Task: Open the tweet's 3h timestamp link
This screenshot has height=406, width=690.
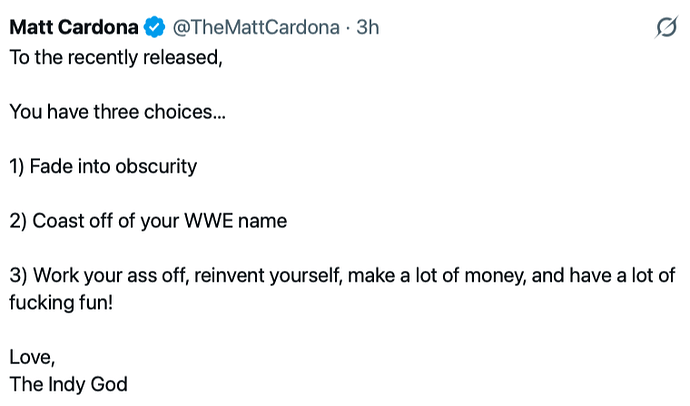Action: point(367,27)
